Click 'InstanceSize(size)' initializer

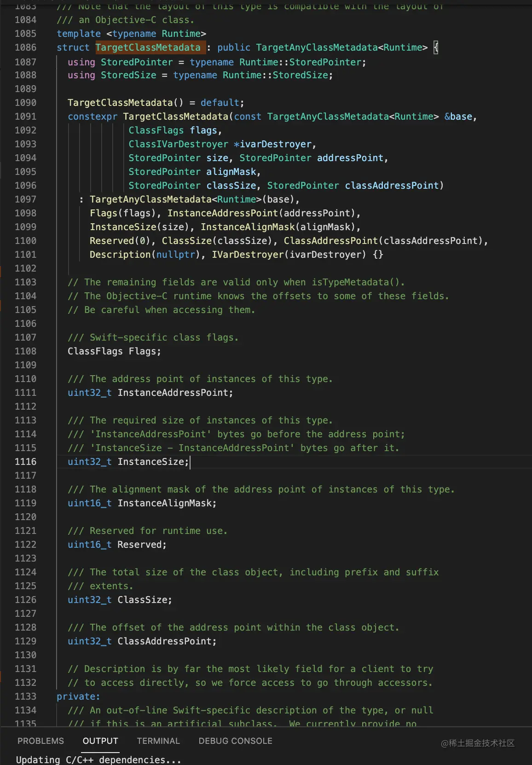point(139,227)
